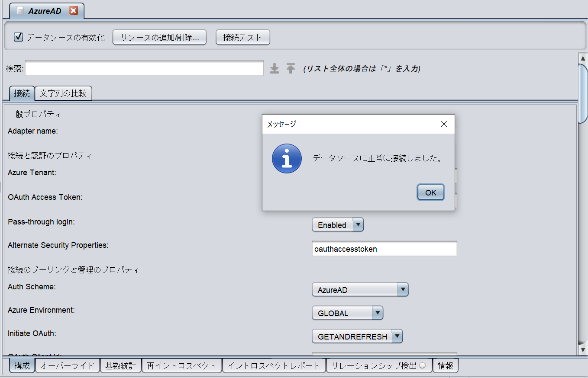Image resolution: width=588 pixels, height=378 pixels.
Task: Switch to the 接続 tab
Action: [x=22, y=93]
